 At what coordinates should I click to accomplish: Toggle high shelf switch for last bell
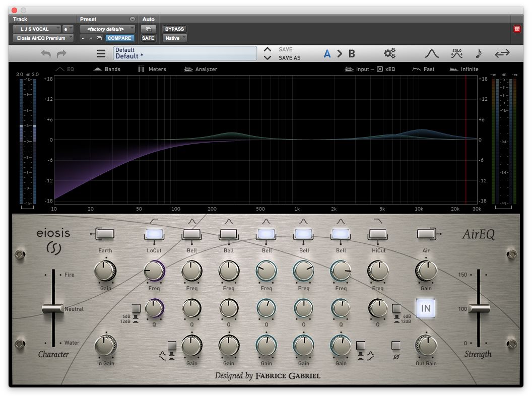click(x=360, y=346)
